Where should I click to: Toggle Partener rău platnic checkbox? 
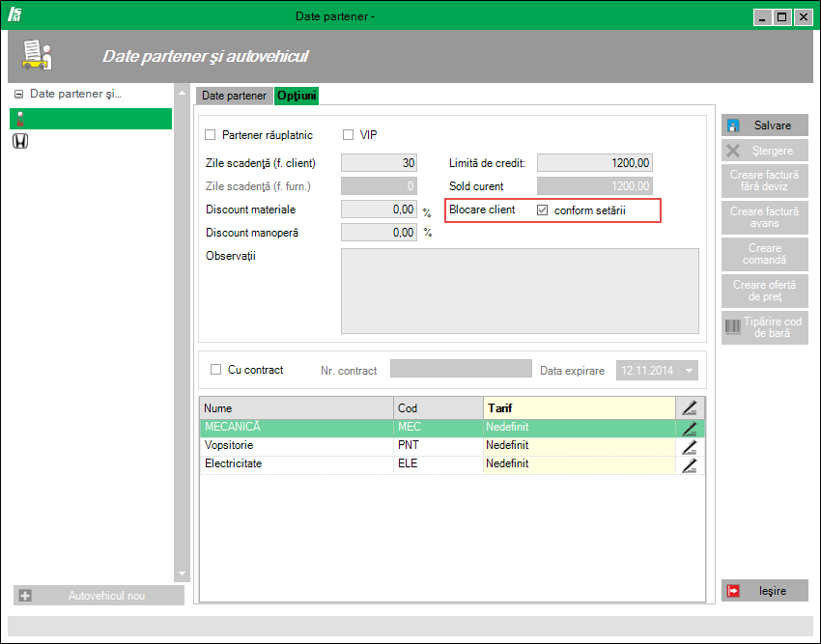[210, 135]
